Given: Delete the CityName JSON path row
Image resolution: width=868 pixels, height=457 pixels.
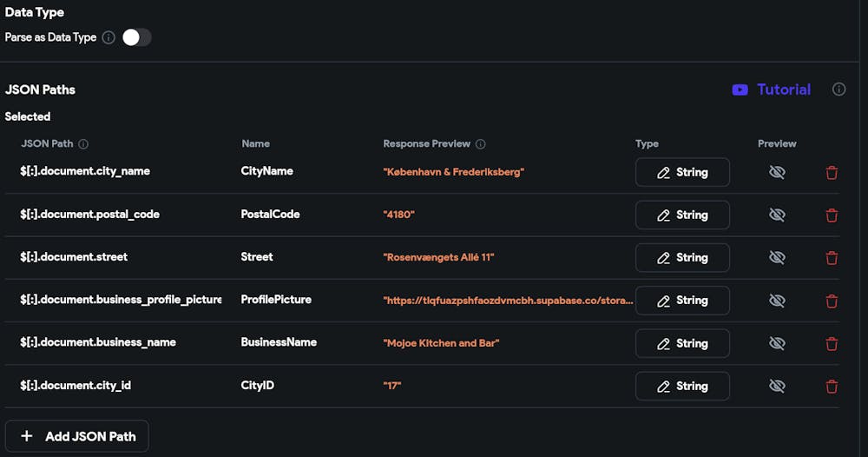Looking at the screenshot, I should [832, 172].
